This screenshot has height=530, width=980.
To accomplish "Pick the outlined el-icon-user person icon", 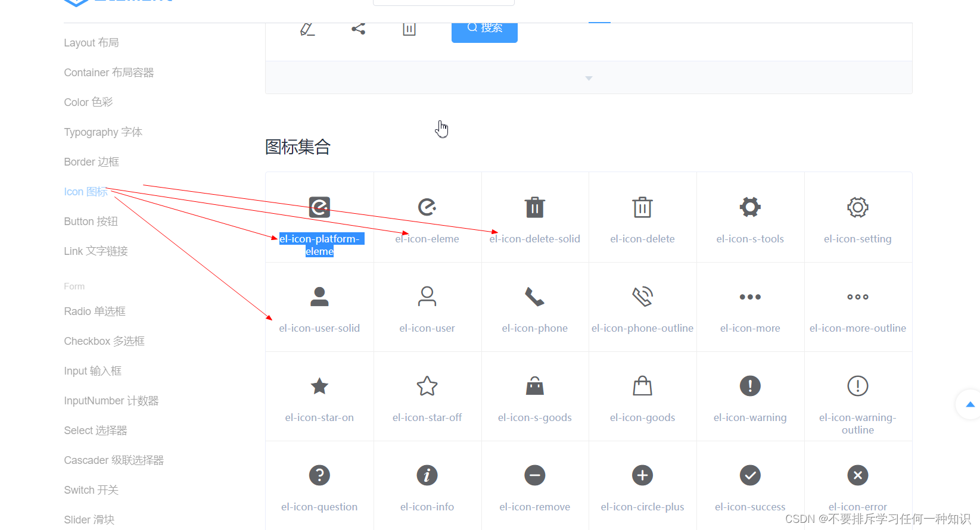I will [427, 297].
